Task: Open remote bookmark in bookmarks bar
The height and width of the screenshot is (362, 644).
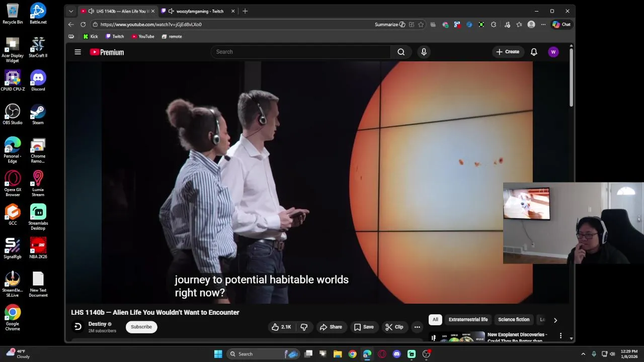Action: point(172,36)
